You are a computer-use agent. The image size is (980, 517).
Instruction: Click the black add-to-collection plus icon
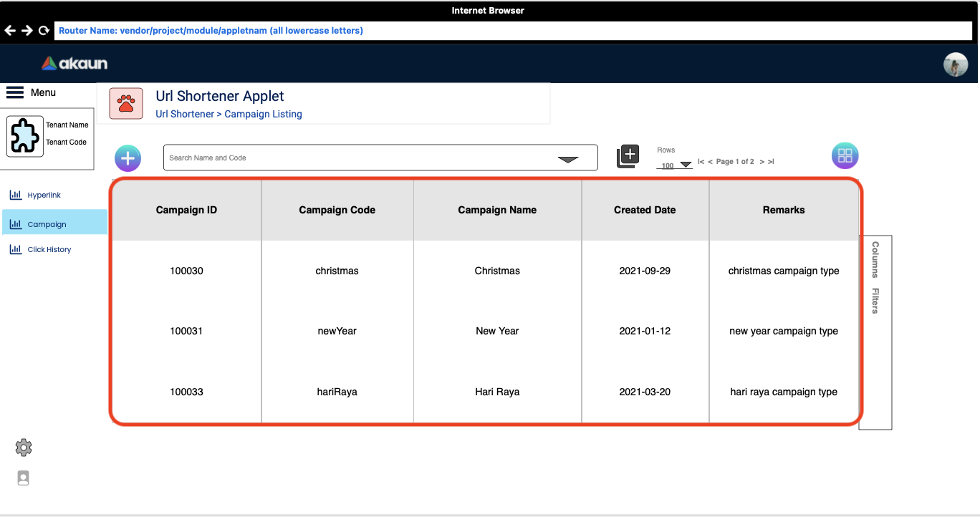tap(628, 156)
